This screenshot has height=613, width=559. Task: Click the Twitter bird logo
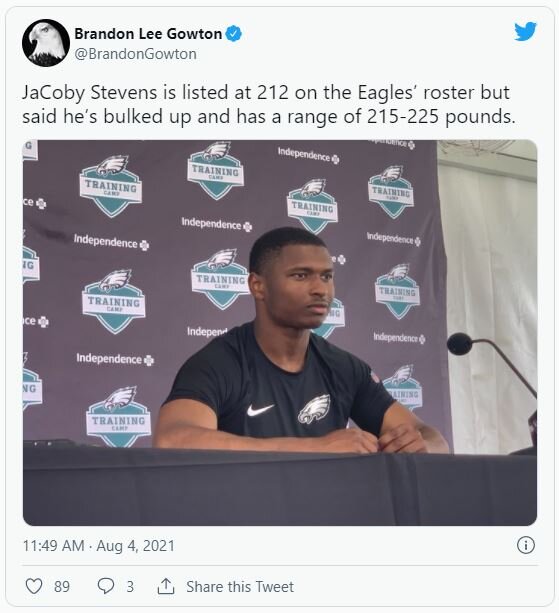(525, 31)
